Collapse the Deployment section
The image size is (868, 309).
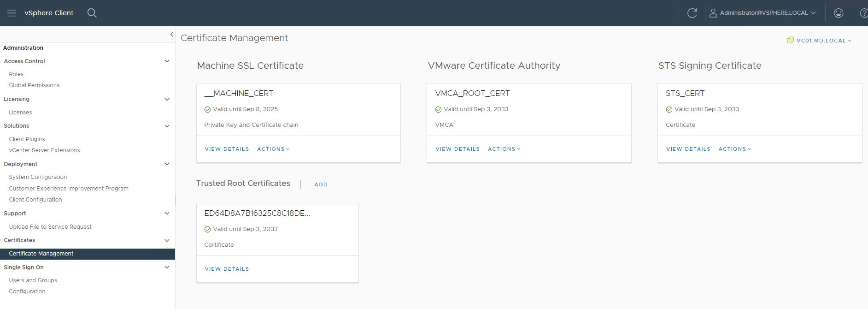point(167,164)
